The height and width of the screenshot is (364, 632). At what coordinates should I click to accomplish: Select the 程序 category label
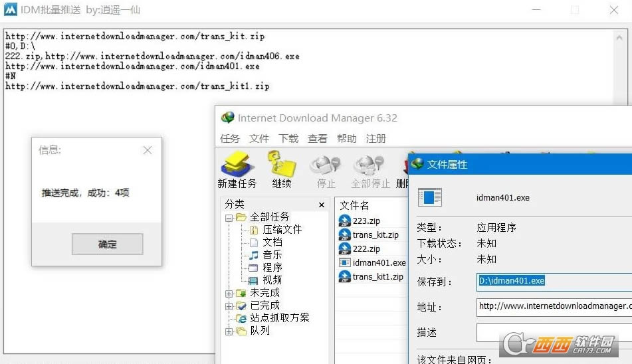tap(272, 268)
